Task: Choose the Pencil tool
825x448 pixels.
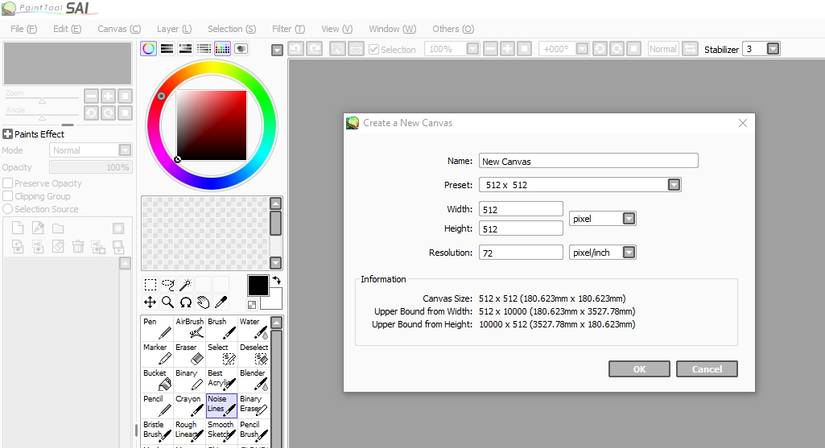Action: (x=157, y=405)
